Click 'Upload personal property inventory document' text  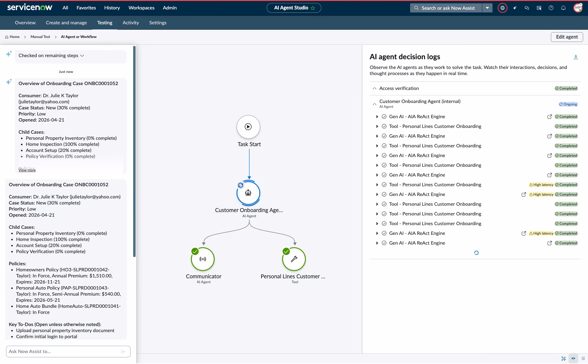point(65,331)
